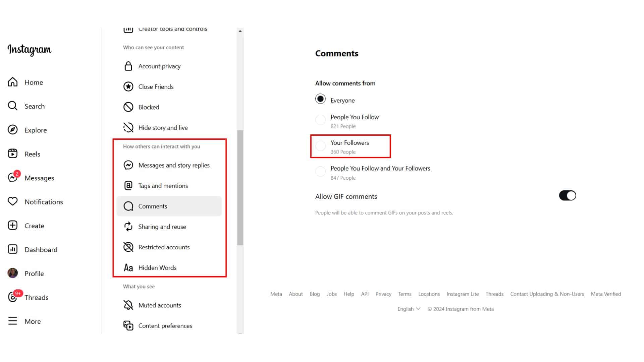Click the Threads icon in sidebar
The width and height of the screenshot is (644, 362).
12,297
